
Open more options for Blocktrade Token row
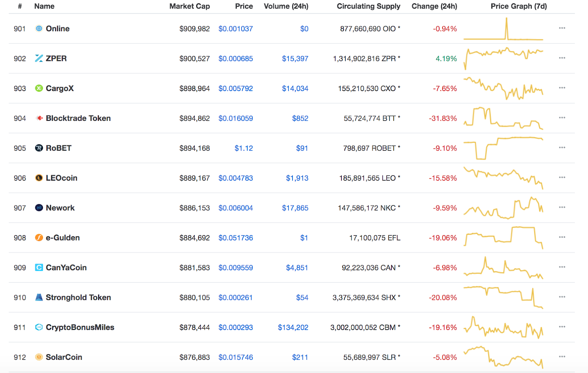coord(562,117)
